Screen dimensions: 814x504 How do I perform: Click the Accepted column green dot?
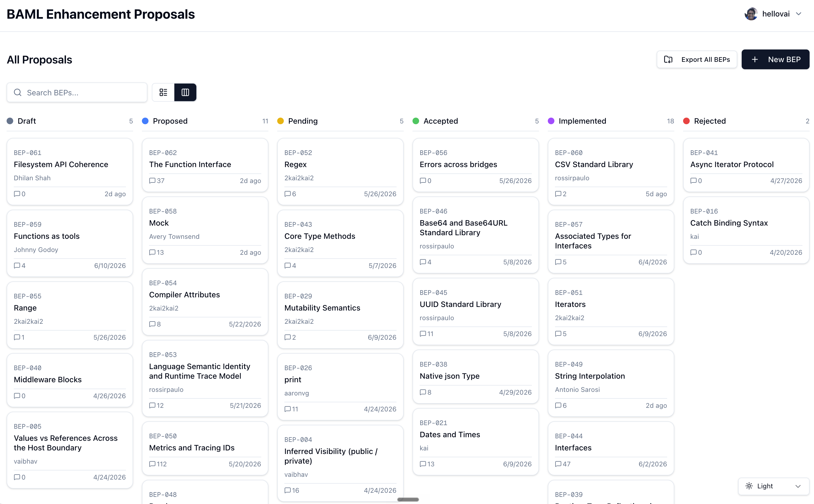(x=416, y=121)
